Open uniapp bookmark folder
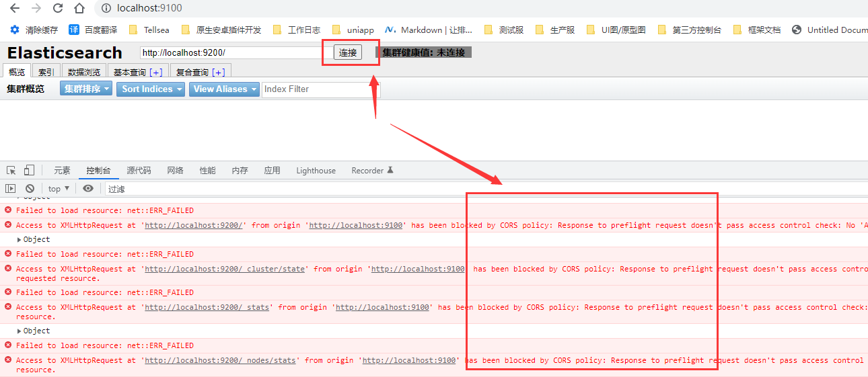The image size is (868, 377). point(353,30)
